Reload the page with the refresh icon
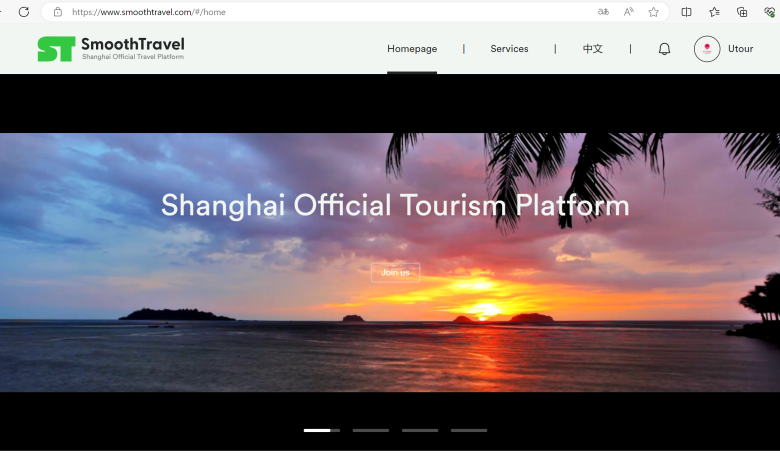 click(x=23, y=12)
